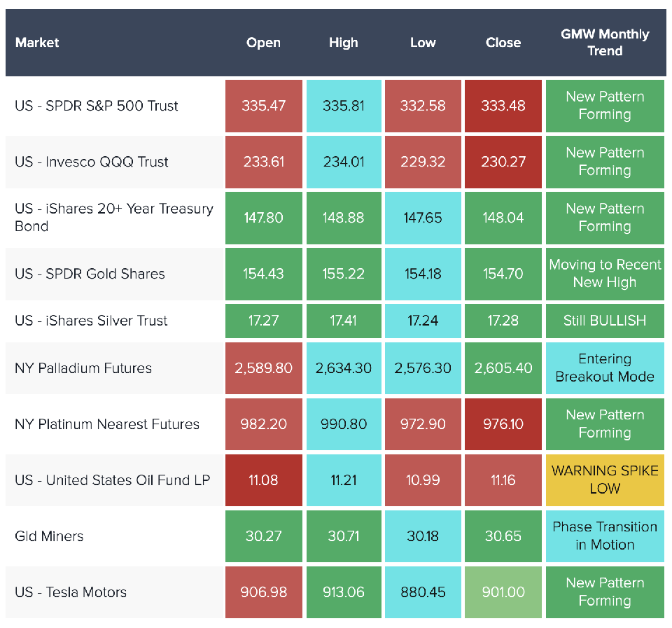Select the 333.48 close value cell
This screenshot has width=672, height=628.
pos(503,106)
